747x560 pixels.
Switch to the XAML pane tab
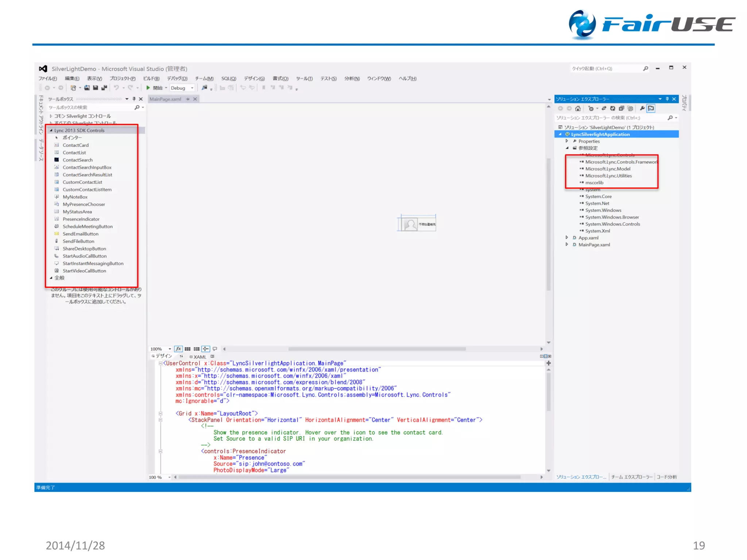coord(200,357)
